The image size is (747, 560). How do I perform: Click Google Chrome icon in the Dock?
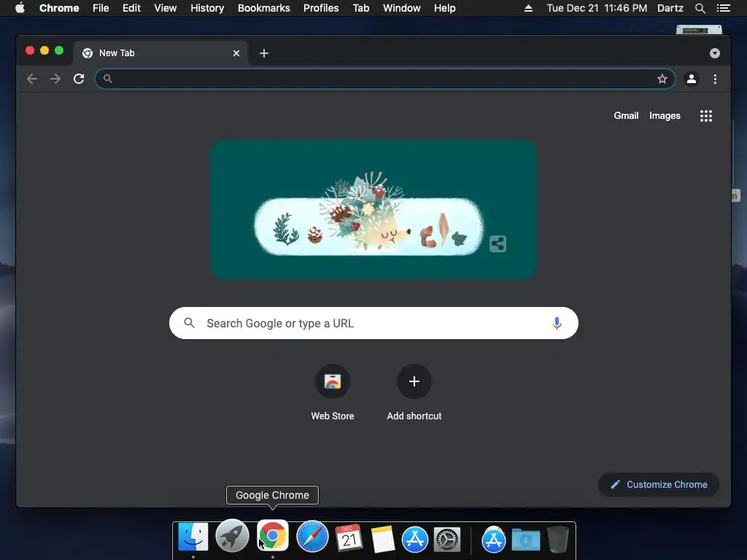click(273, 535)
